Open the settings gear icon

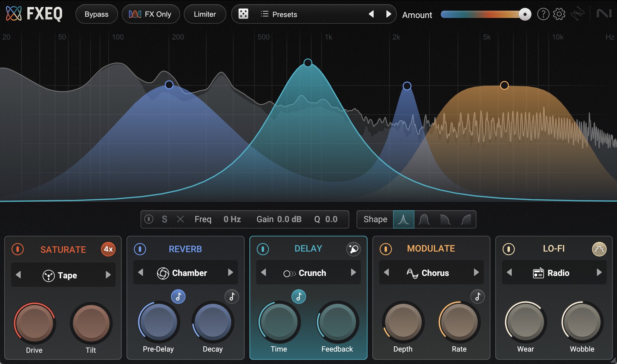click(x=559, y=14)
